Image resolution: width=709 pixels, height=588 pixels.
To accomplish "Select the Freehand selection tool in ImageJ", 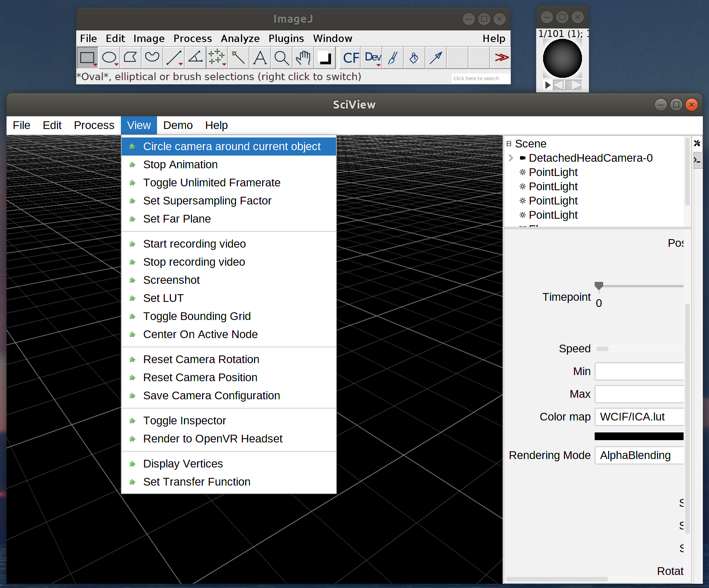I will [152, 58].
